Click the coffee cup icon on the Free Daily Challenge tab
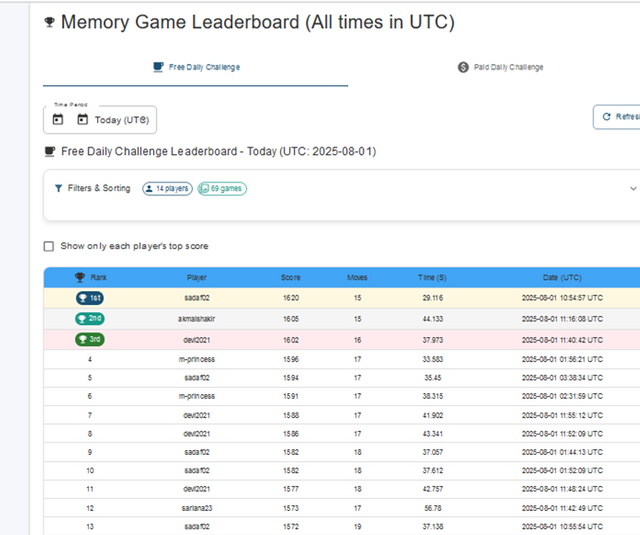This screenshot has width=640, height=535. pos(158,67)
